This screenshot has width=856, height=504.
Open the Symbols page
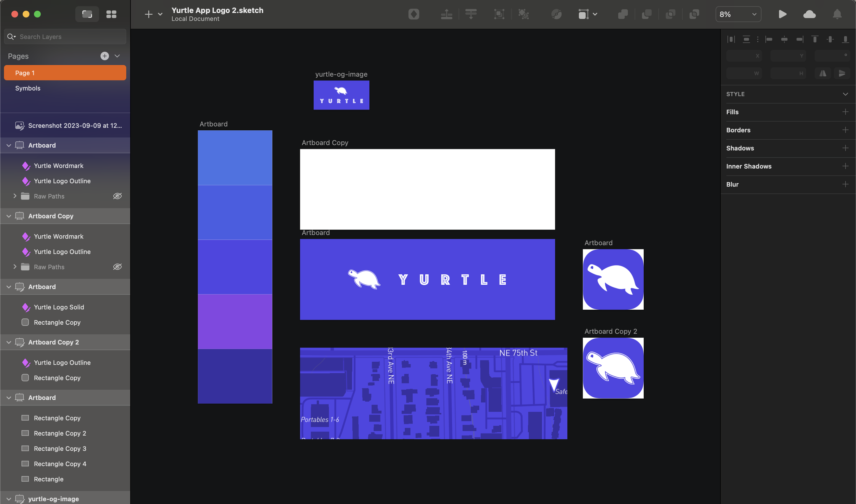(28, 88)
